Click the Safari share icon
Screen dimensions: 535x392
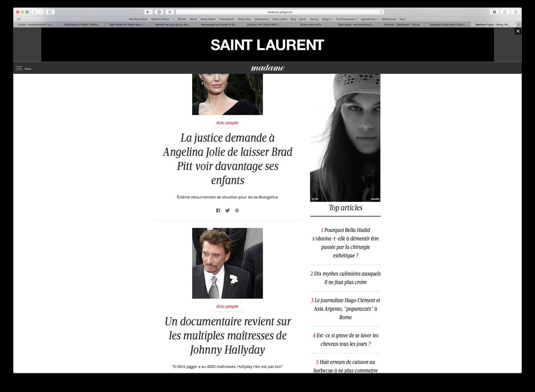tap(505, 12)
